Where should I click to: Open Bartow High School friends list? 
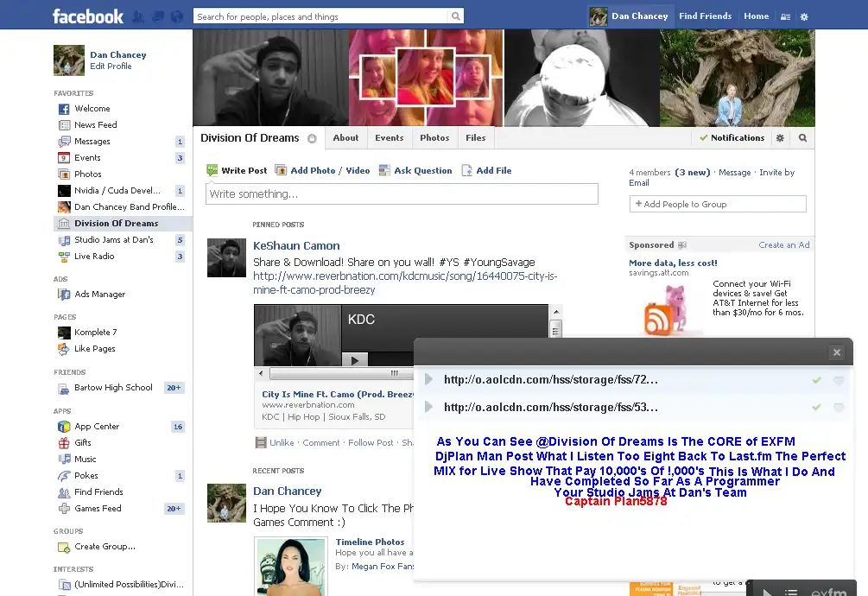(x=113, y=388)
